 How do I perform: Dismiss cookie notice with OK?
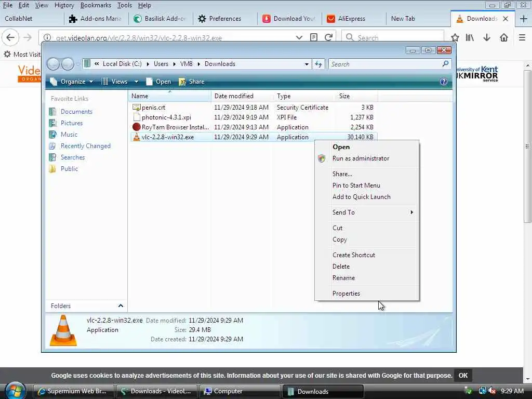[x=463, y=375]
